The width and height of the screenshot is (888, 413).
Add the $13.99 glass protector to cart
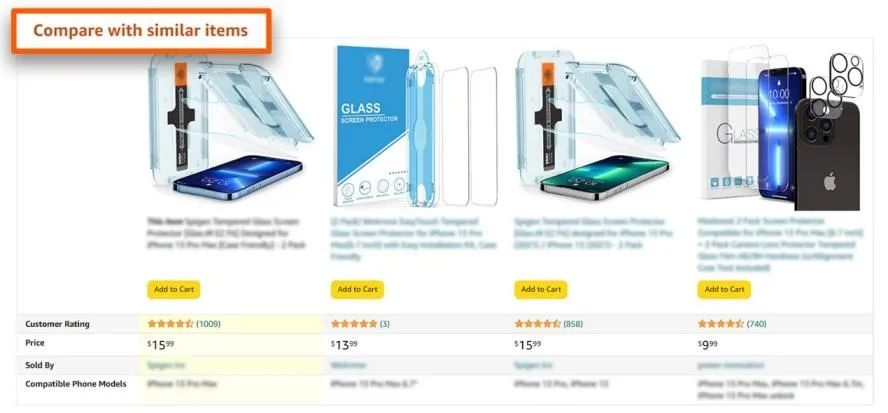coord(357,289)
